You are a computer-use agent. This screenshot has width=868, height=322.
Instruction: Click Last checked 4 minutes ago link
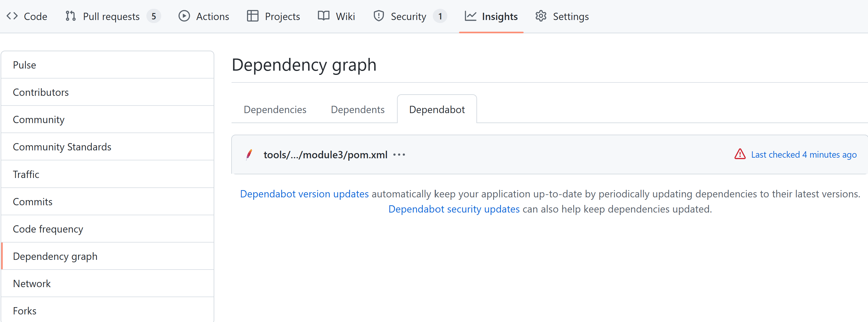pyautogui.click(x=804, y=154)
